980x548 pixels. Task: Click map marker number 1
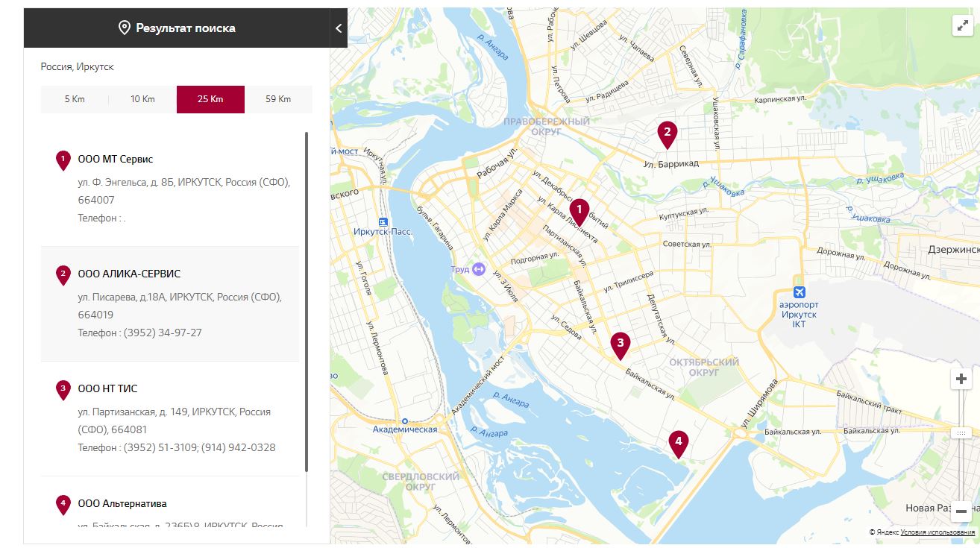pos(579,211)
